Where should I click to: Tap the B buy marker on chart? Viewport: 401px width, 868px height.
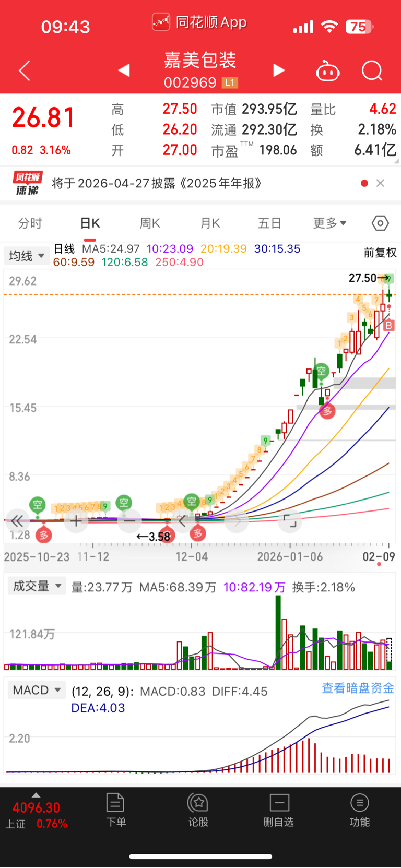coord(388,326)
